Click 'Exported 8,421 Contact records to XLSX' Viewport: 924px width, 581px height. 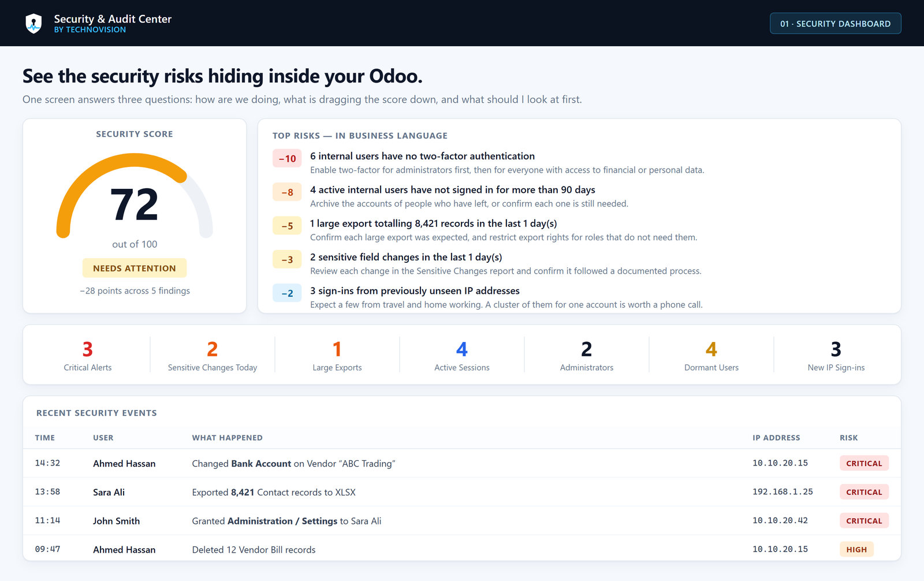[x=274, y=492]
